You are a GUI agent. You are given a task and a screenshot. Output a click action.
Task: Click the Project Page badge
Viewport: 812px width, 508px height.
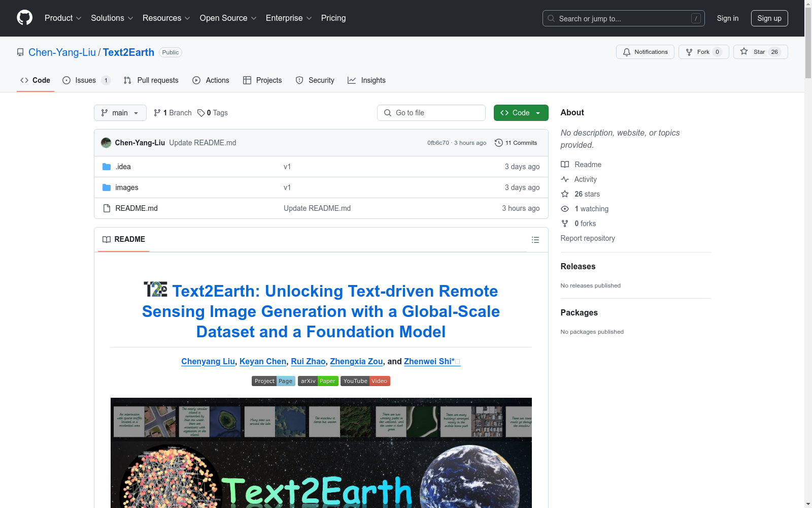(274, 381)
